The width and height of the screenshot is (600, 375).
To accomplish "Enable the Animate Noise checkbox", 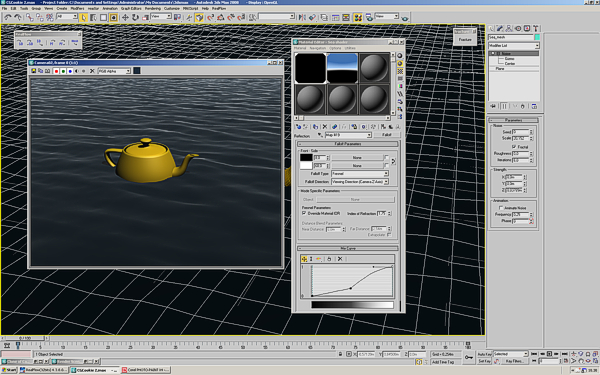I will 501,208.
